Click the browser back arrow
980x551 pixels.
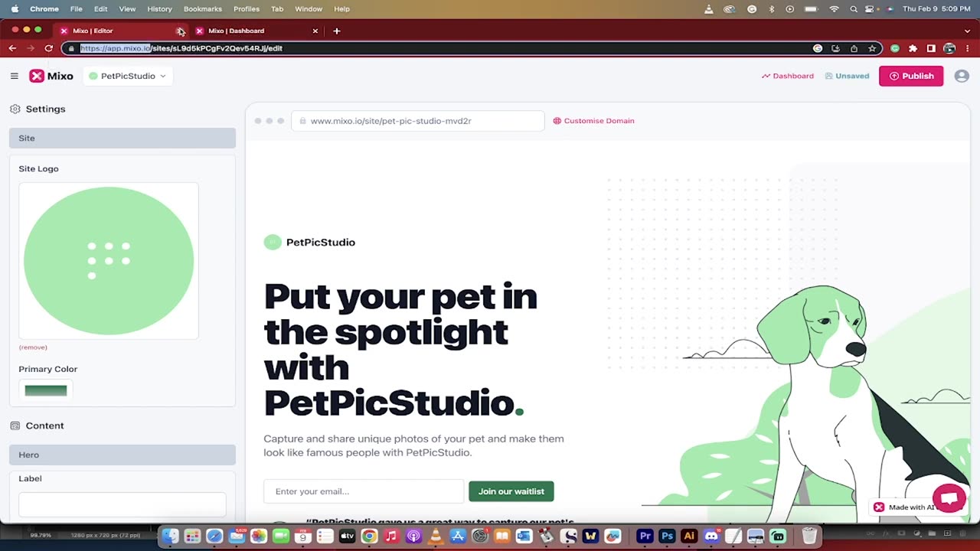[12, 48]
